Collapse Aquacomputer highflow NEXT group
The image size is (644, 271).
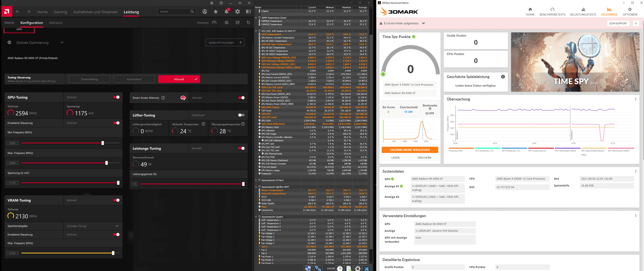click(x=256, y=187)
